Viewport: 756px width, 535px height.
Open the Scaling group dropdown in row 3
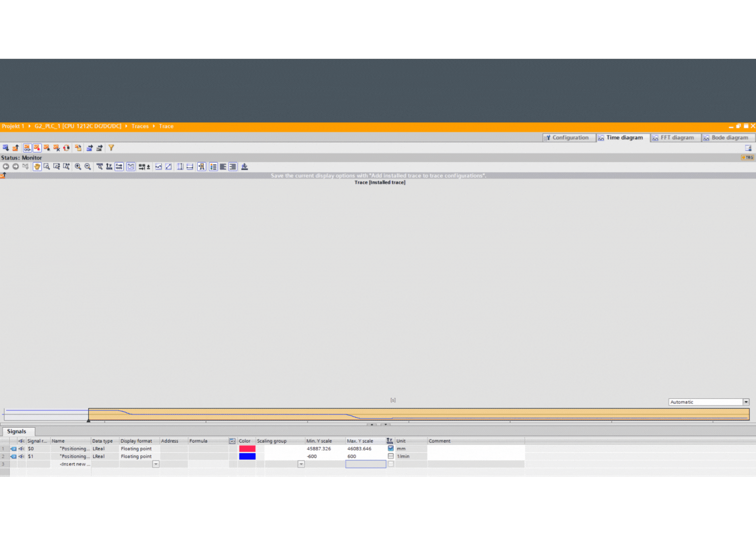click(301, 464)
